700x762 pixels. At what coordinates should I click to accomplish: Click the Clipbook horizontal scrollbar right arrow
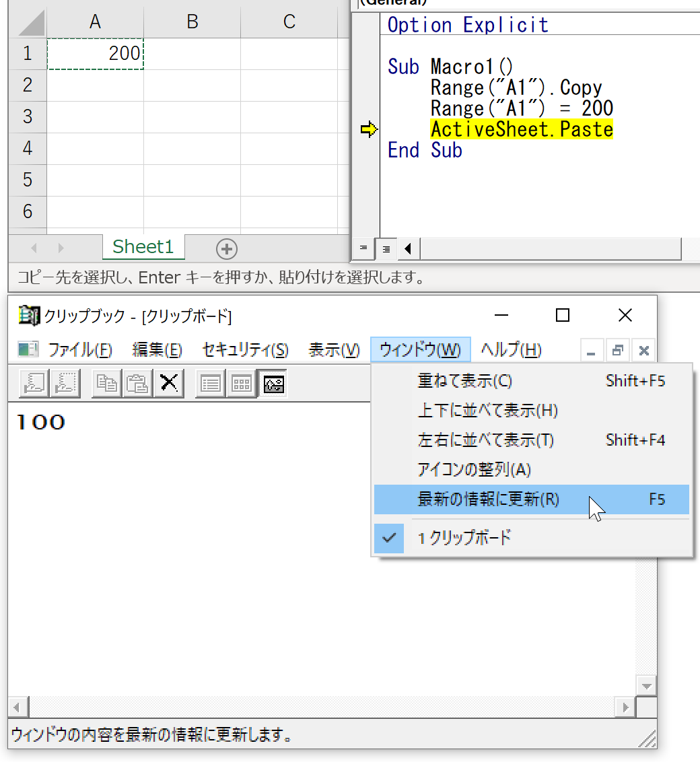coord(626,707)
